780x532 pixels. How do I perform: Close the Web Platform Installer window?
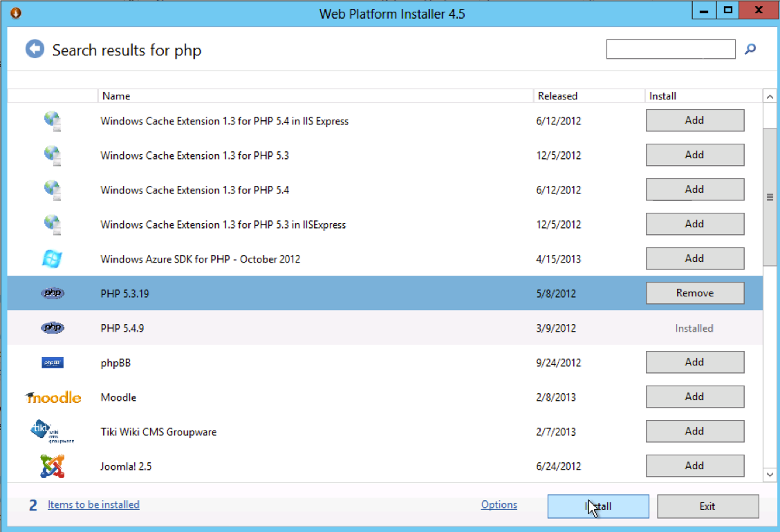click(x=759, y=10)
